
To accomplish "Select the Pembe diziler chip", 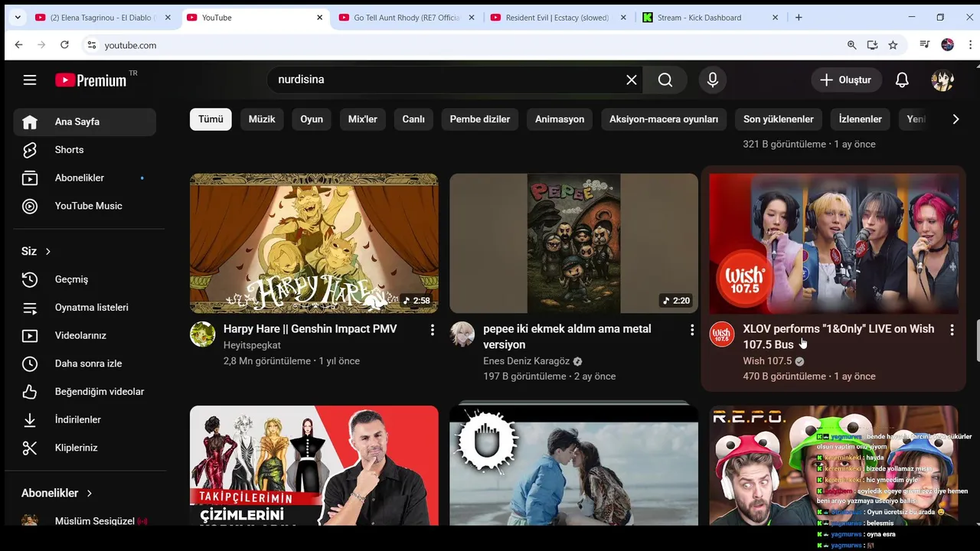I will pos(480,119).
